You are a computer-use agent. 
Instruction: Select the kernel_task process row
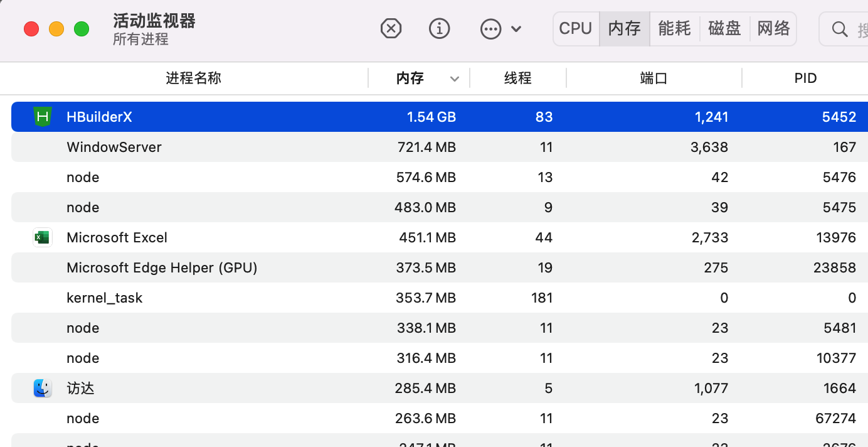click(x=440, y=298)
